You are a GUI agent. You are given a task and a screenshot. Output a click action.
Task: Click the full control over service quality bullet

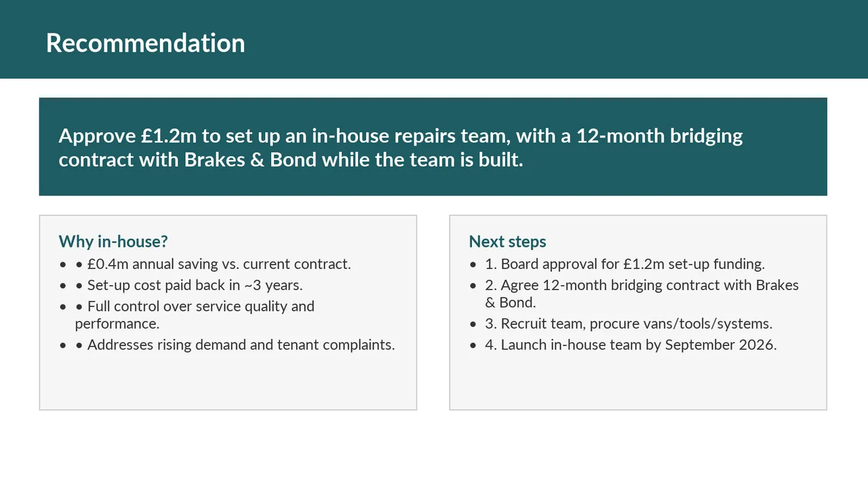195,314
